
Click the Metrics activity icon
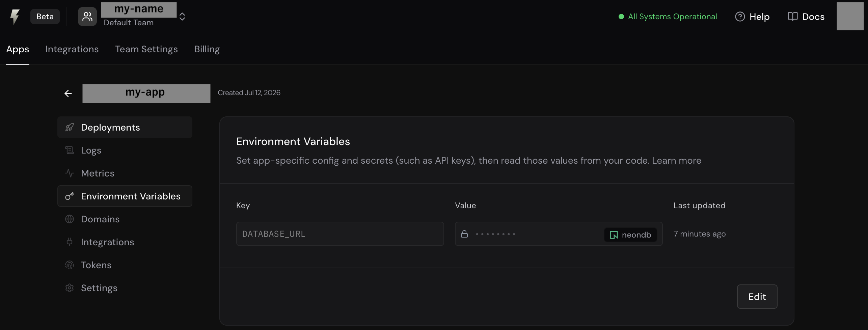(x=70, y=173)
